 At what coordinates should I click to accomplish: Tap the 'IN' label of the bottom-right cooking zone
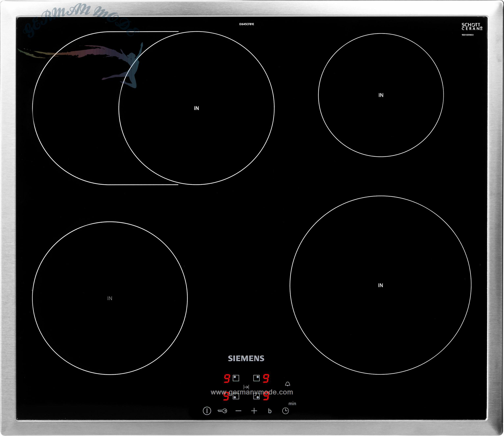pyautogui.click(x=381, y=285)
